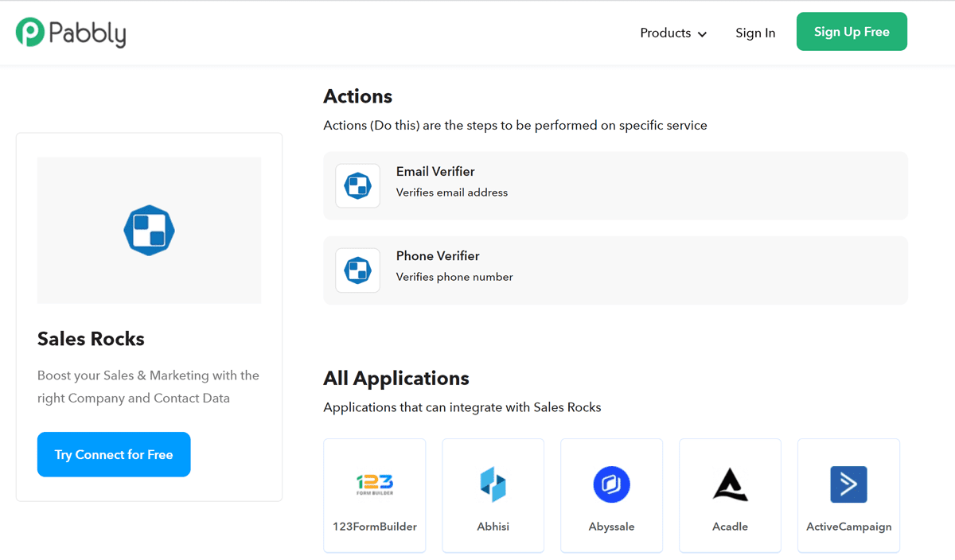Image resolution: width=955 pixels, height=560 pixels.
Task: Expand the Products dropdown menu
Action: click(x=665, y=33)
